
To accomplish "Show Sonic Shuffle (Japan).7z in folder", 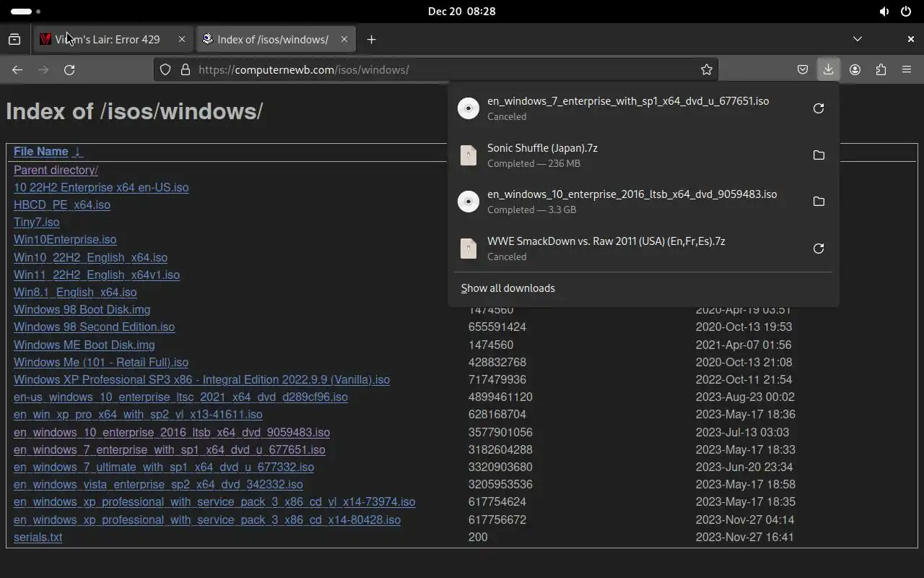I will [819, 155].
